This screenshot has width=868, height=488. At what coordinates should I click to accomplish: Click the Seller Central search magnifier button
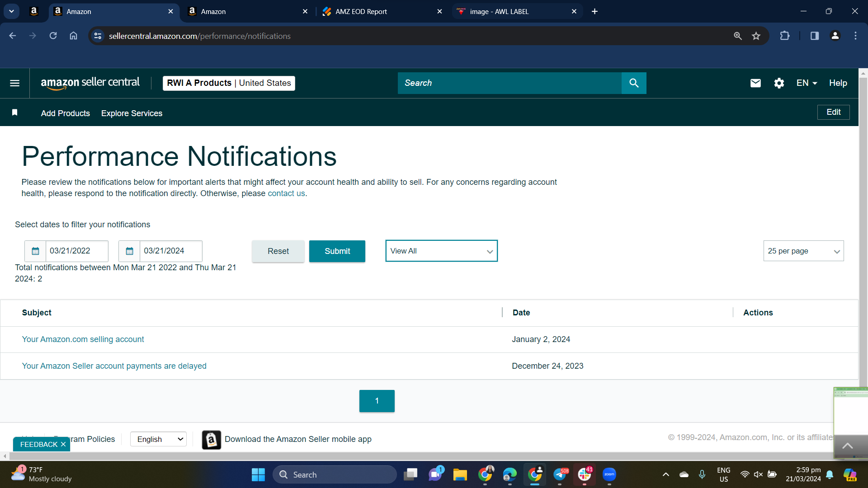[634, 83]
